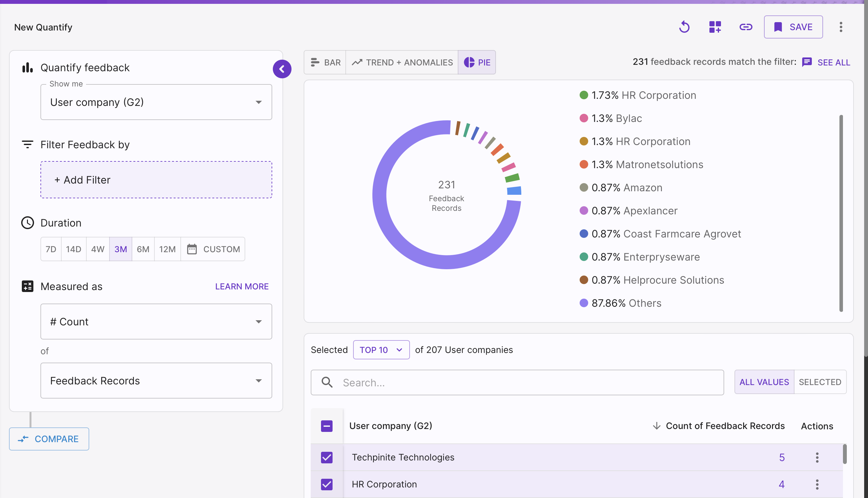
Task: Open the Show me User company dropdown
Action: point(156,102)
